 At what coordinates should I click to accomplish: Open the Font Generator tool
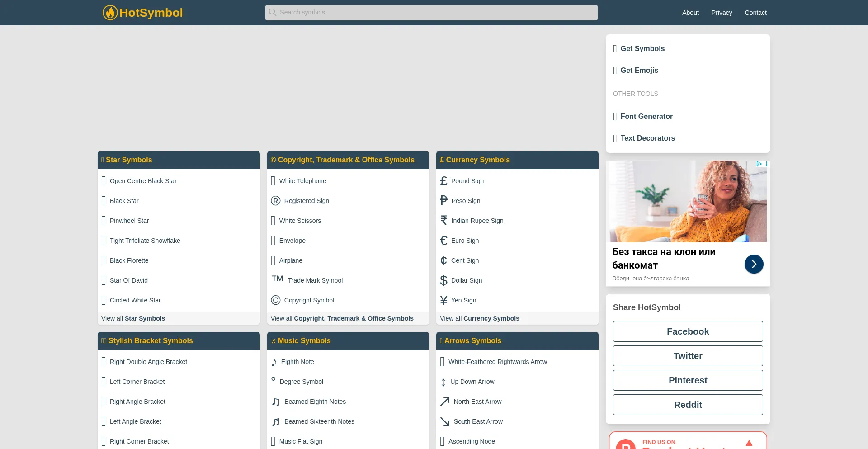pyautogui.click(x=646, y=117)
